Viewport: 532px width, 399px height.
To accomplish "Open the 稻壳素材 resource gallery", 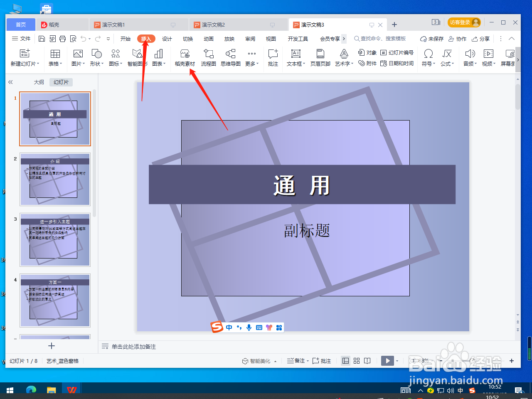I will click(184, 58).
